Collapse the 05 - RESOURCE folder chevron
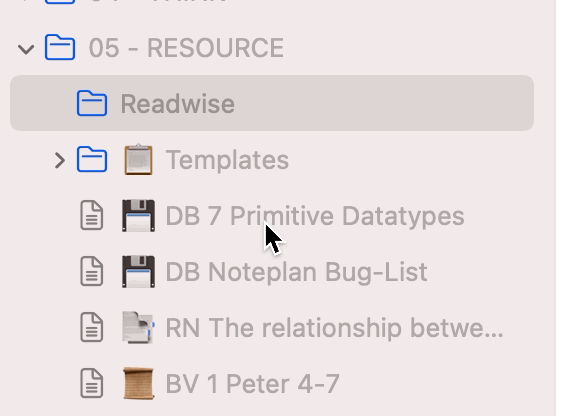 click(x=26, y=49)
